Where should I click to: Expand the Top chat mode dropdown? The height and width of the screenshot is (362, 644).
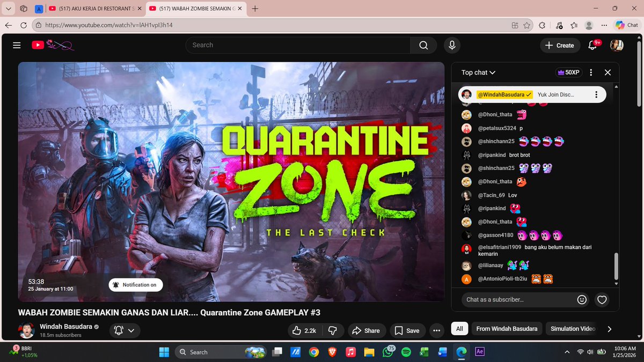point(478,72)
